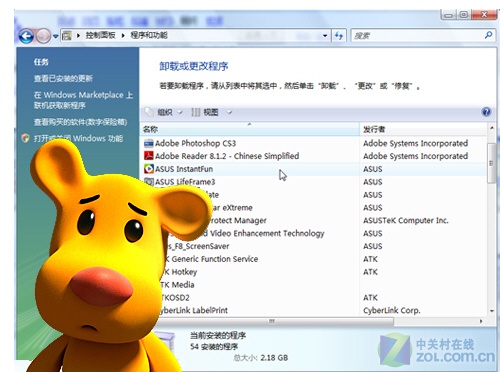The height and width of the screenshot is (372, 500).
Task: Open Windows Marketplace online programs link
Action: (x=83, y=100)
